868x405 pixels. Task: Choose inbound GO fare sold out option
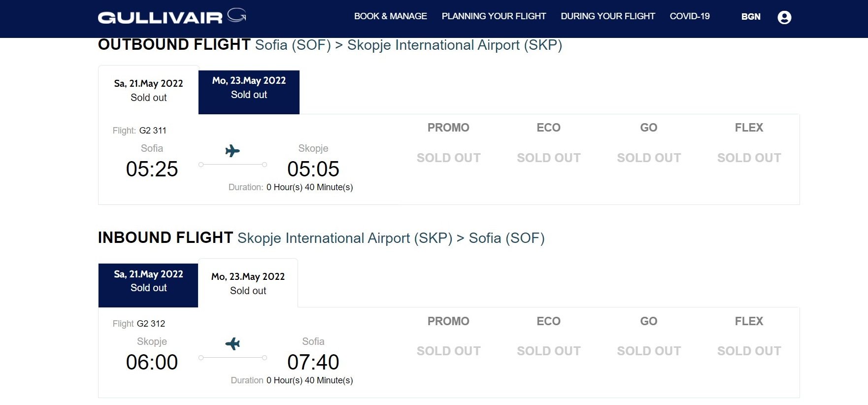pos(649,351)
